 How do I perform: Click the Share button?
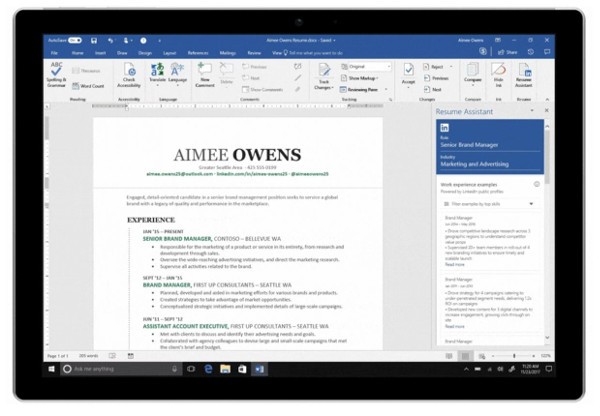click(x=507, y=52)
